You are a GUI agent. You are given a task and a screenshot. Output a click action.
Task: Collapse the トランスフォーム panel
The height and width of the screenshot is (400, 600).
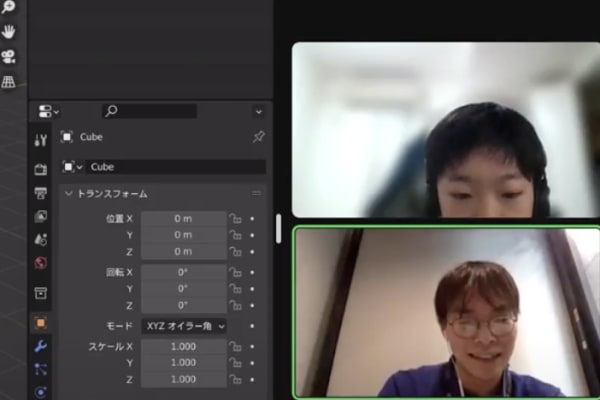(68, 194)
